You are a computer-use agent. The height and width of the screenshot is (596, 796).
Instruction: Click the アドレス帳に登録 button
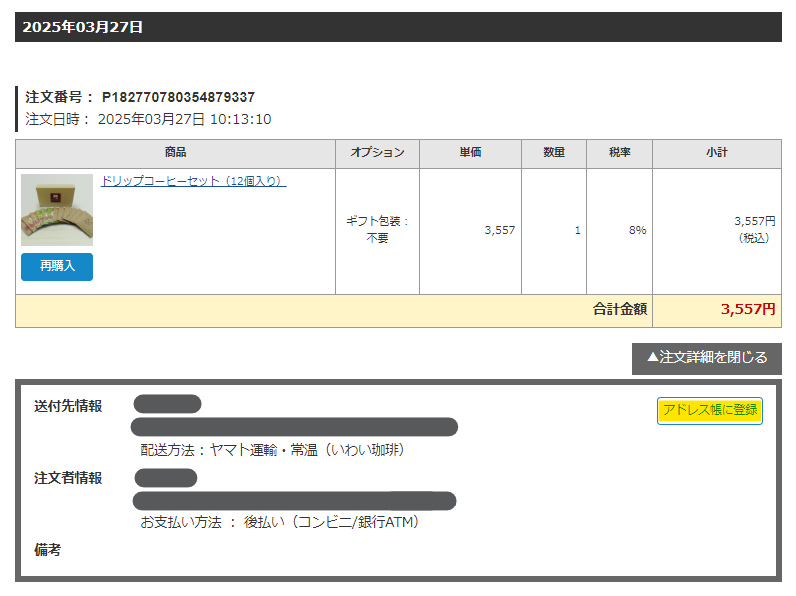coord(709,410)
